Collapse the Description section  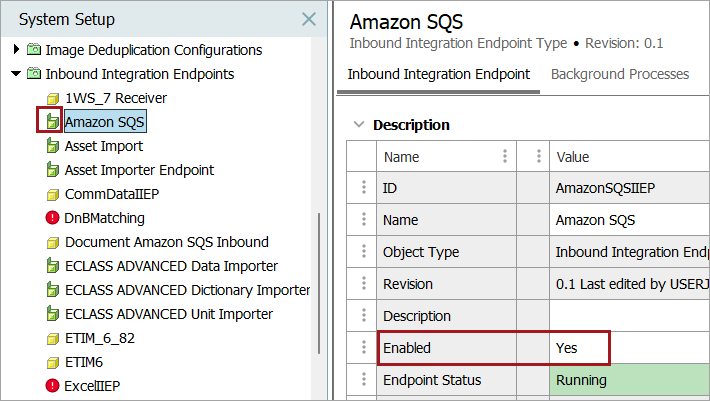click(x=358, y=125)
